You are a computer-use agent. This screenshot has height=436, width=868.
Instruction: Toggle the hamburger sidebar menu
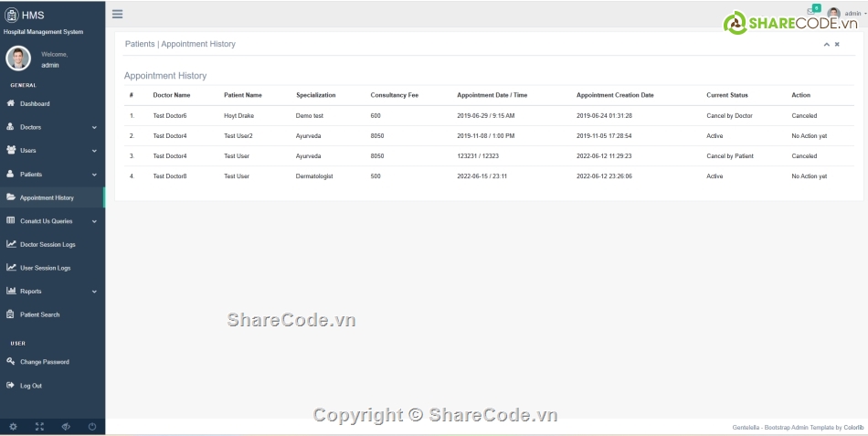pos(117,14)
